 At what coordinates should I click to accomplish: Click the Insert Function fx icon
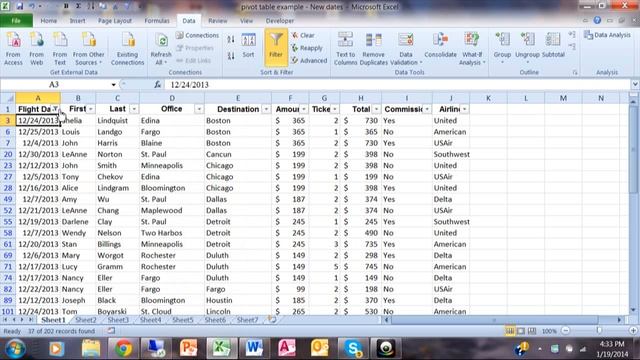(x=158, y=85)
